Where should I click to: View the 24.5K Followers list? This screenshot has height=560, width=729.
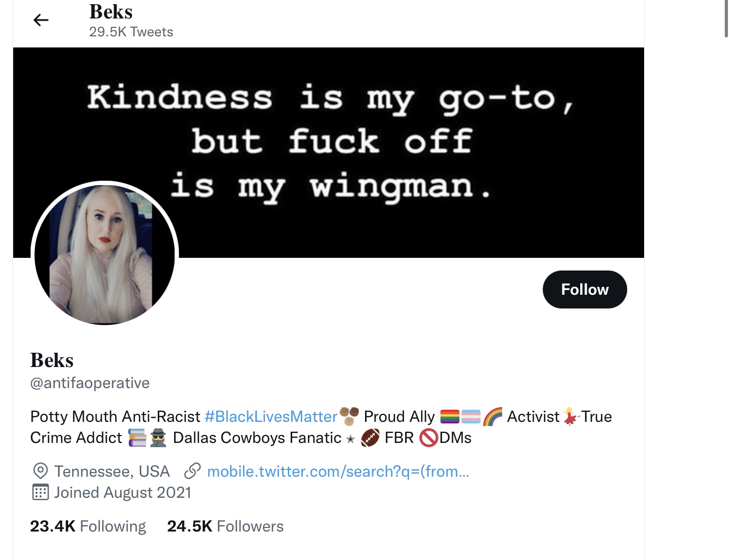tap(225, 526)
